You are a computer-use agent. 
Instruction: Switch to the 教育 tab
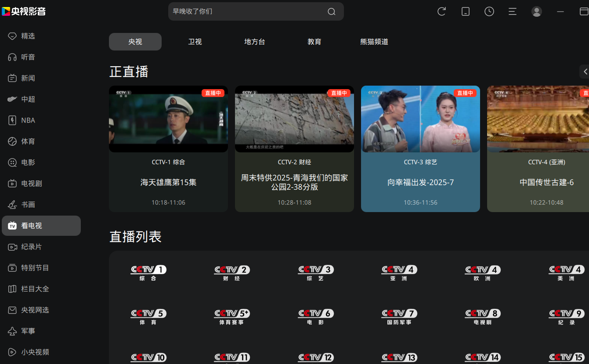[314, 42]
